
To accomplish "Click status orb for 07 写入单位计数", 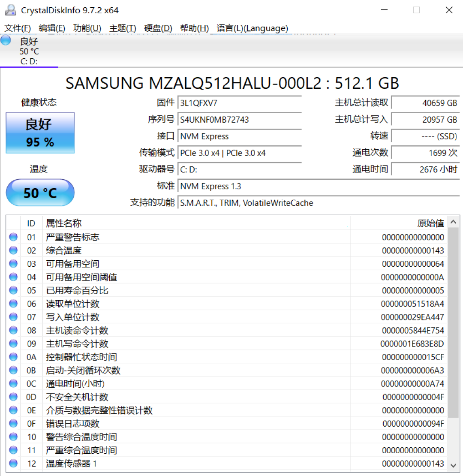I will coord(13,317).
